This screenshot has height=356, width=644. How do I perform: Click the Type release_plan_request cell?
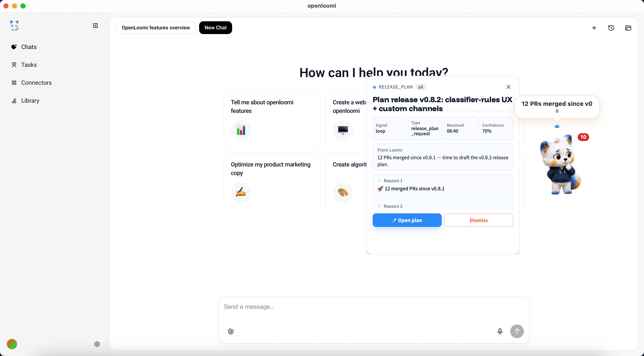click(425, 128)
